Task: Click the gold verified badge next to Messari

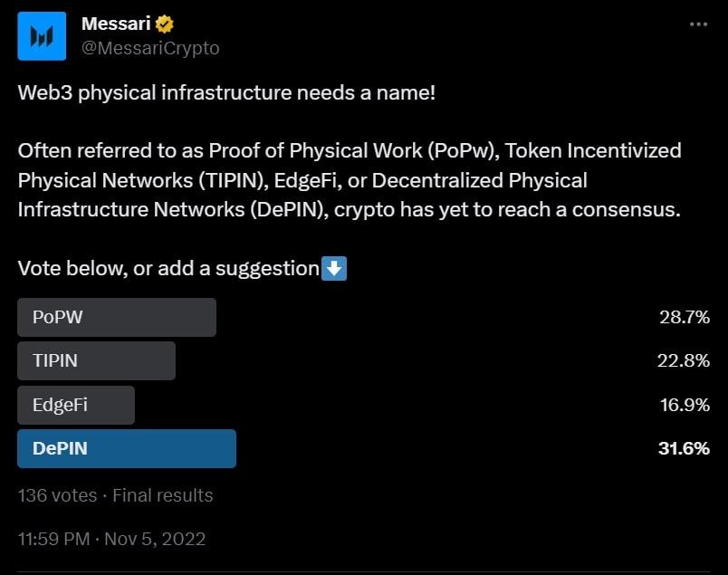Action: (x=165, y=24)
